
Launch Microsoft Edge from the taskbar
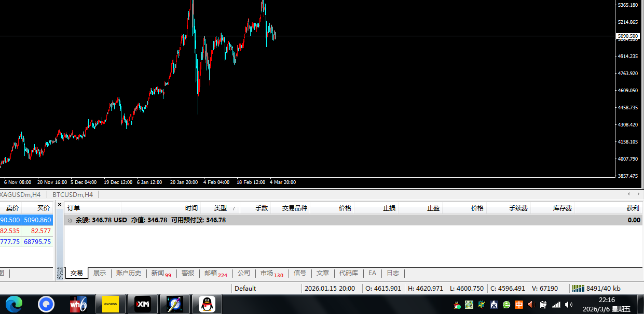(14, 304)
